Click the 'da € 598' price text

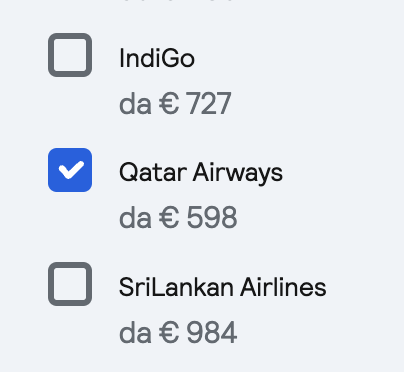tap(178, 218)
